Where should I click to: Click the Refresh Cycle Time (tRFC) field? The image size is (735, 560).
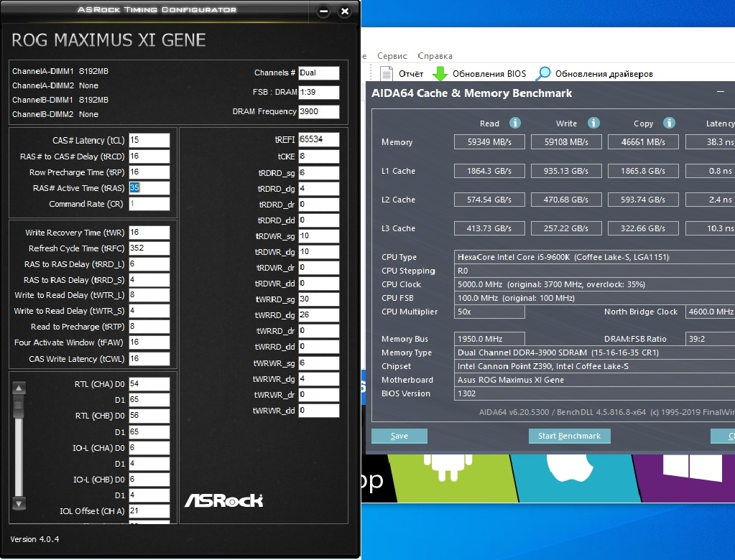[149, 248]
